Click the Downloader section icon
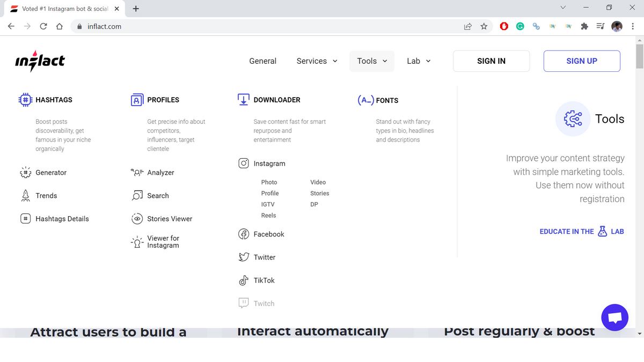The width and height of the screenshot is (644, 362). 244,99
